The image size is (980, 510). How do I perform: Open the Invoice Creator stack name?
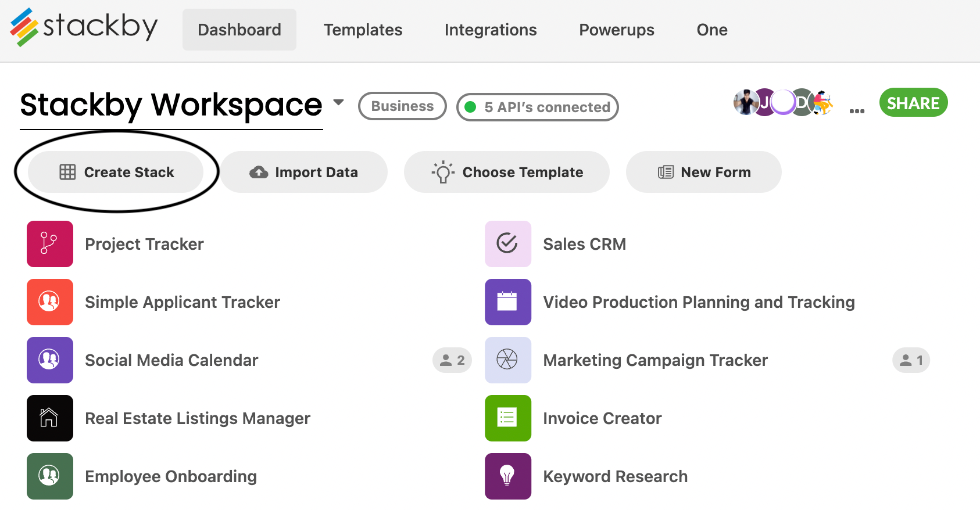tap(603, 418)
